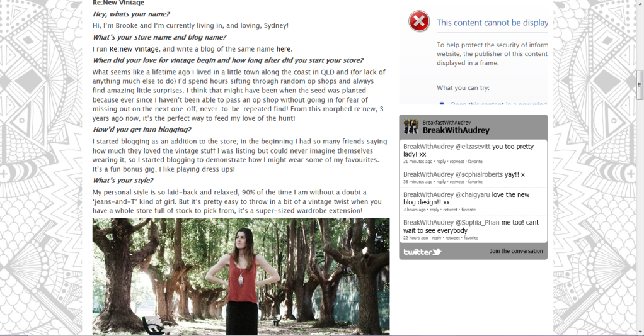Open the BreakWithAudrey Twitter avatar image
Viewport: 644px width, 336px height.
click(x=411, y=126)
